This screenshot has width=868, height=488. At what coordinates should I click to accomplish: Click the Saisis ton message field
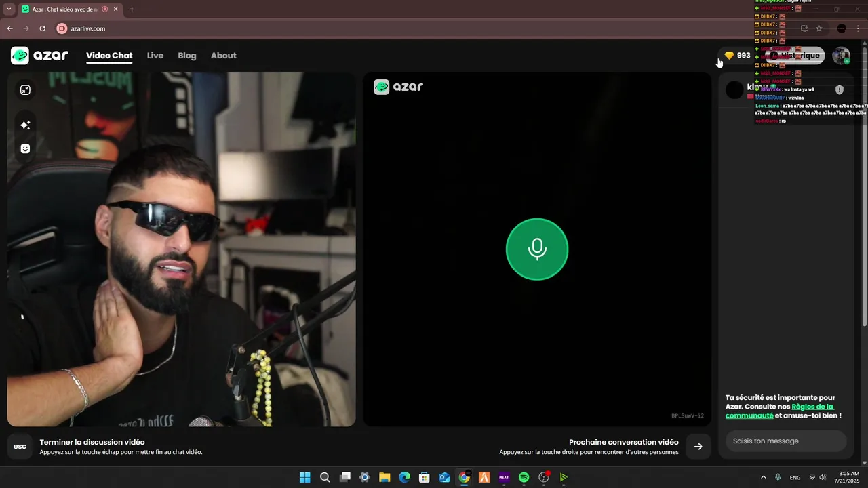click(786, 441)
